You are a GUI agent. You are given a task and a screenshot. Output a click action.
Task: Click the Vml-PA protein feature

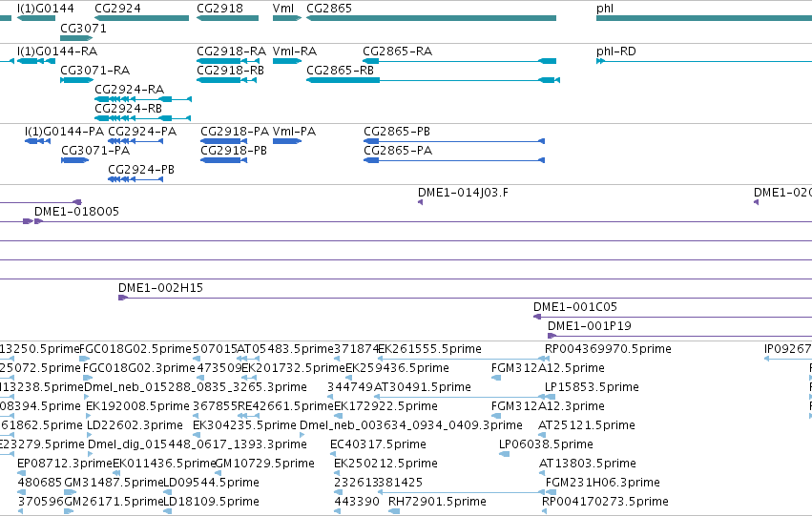tap(287, 141)
